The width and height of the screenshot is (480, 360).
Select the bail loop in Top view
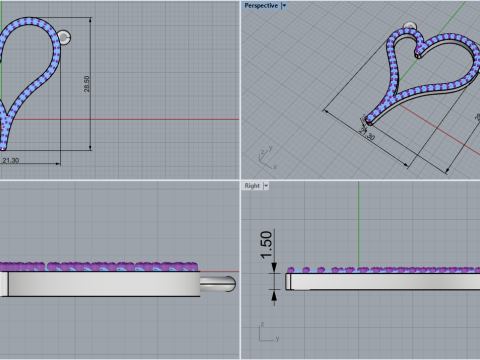click(64, 37)
